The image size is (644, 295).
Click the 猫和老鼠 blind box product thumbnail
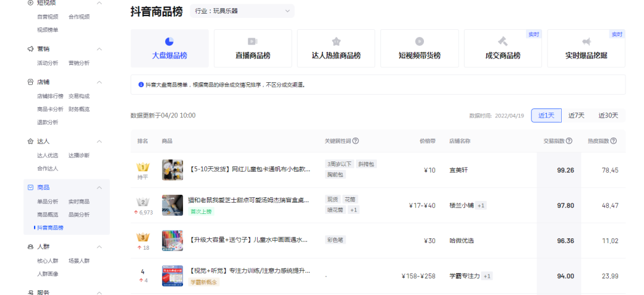[x=172, y=205]
